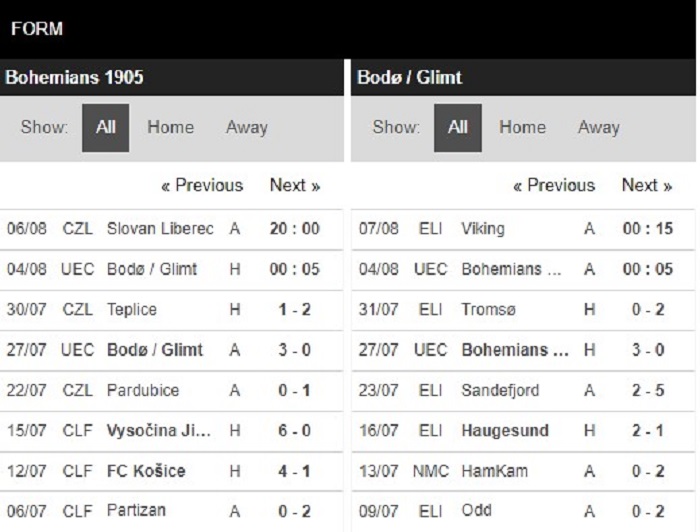Switch to Home matches for Bohemians 1905
Viewport: 700px width, 532px height.
pos(171,127)
